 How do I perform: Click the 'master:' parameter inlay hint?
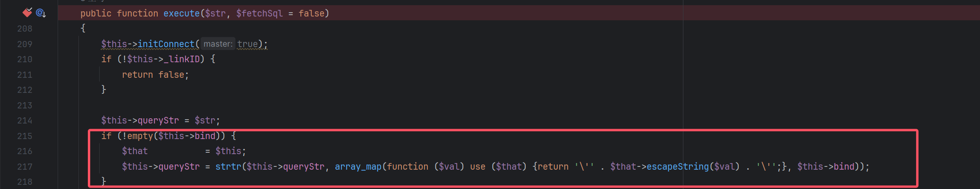click(x=218, y=44)
